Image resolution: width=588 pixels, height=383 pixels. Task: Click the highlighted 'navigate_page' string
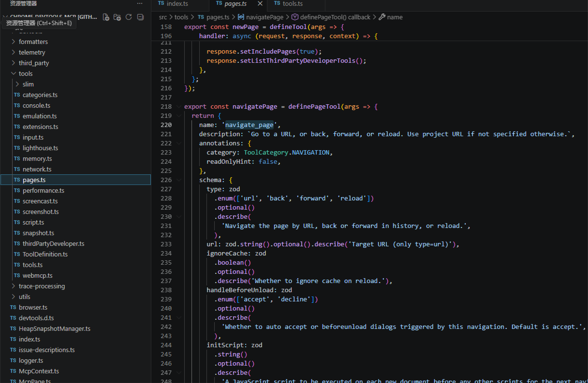(249, 125)
